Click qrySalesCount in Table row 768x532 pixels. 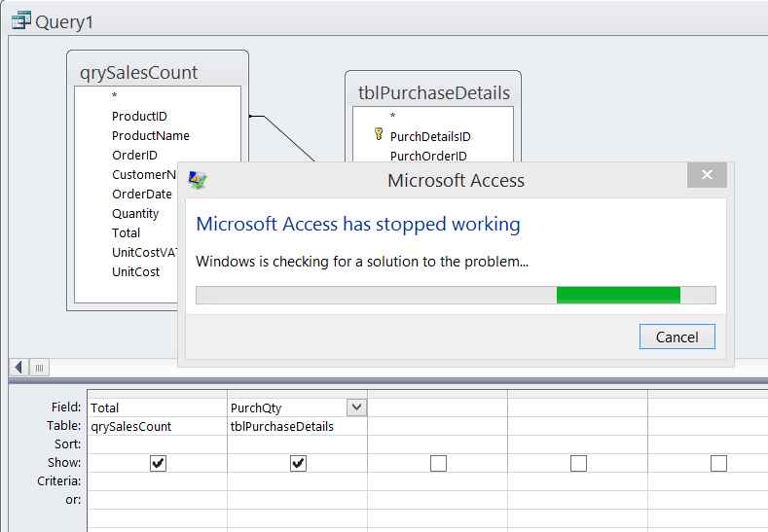coord(158,426)
